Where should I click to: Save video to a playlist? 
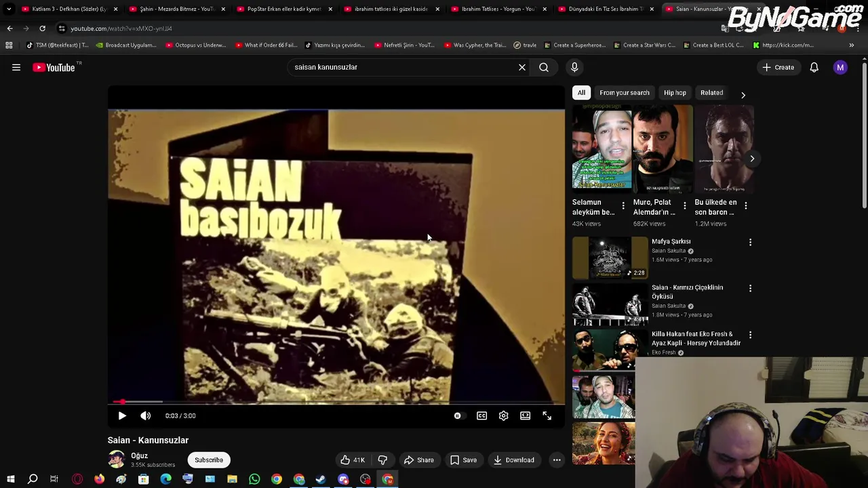pyautogui.click(x=463, y=460)
